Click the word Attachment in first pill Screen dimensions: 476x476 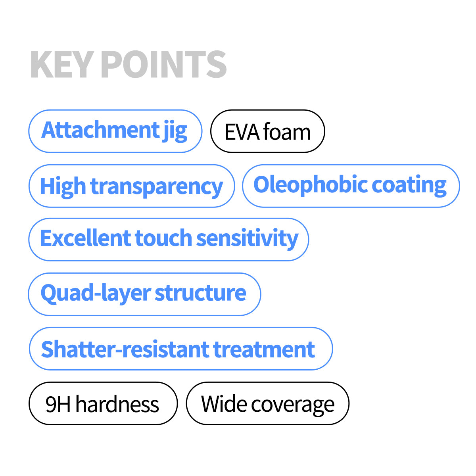[100, 130]
